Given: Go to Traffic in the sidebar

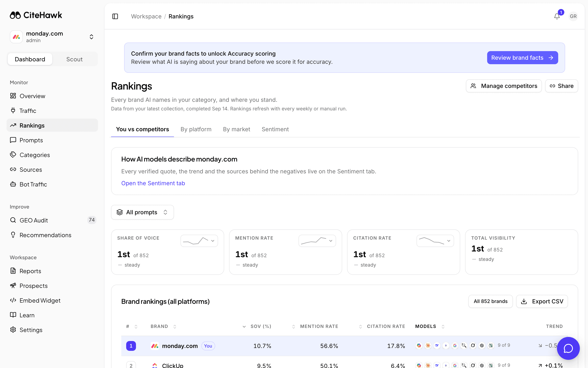Looking at the screenshot, I should (x=52, y=111).
